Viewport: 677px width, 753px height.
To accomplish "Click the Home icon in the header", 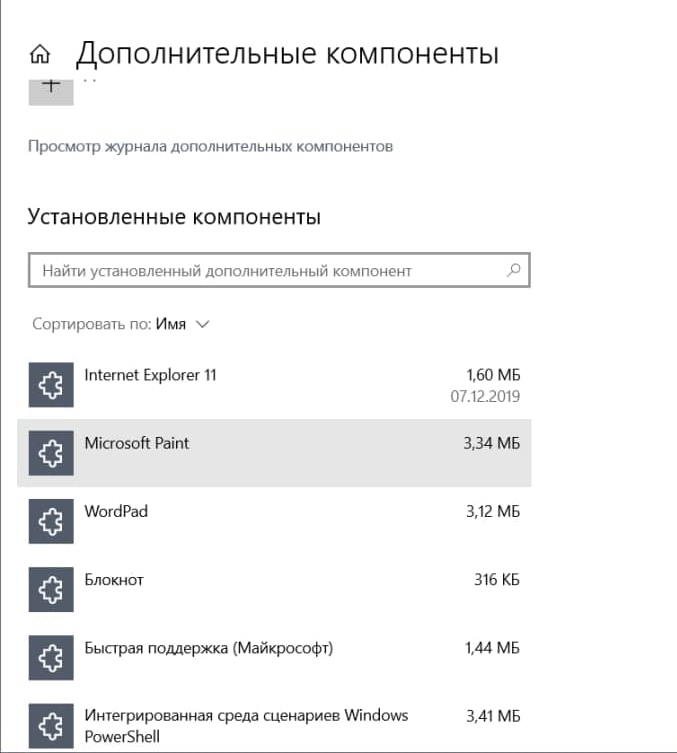I will 40,53.
